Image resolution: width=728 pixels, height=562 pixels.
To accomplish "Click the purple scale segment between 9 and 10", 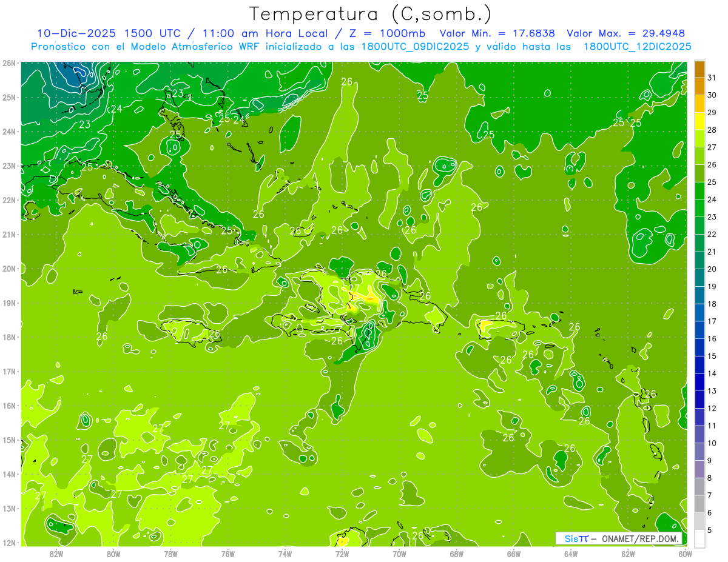I will pos(699,452).
